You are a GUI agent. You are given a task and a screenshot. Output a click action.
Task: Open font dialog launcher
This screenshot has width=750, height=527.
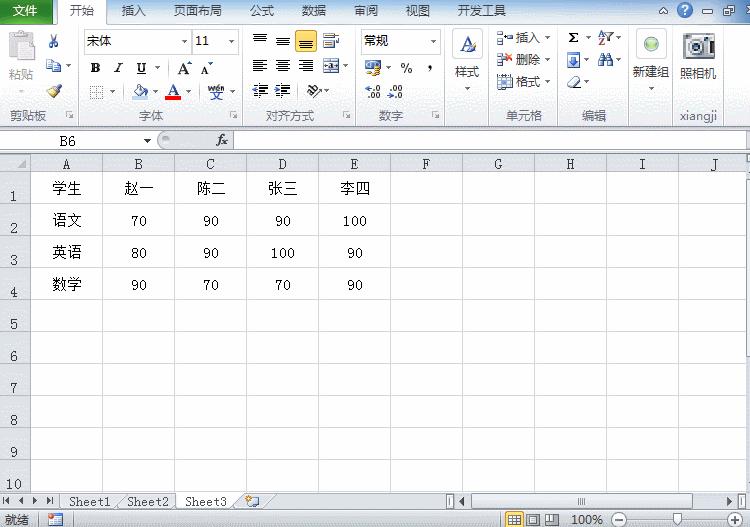coord(233,115)
